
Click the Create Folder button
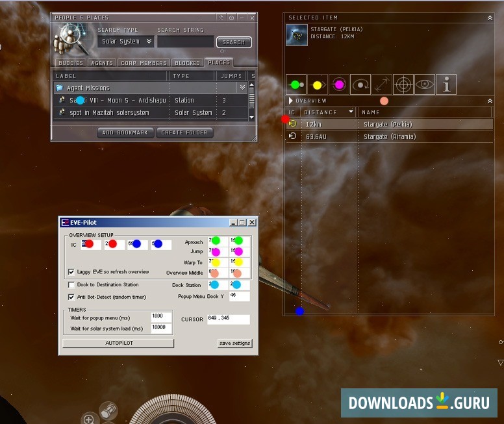(184, 132)
